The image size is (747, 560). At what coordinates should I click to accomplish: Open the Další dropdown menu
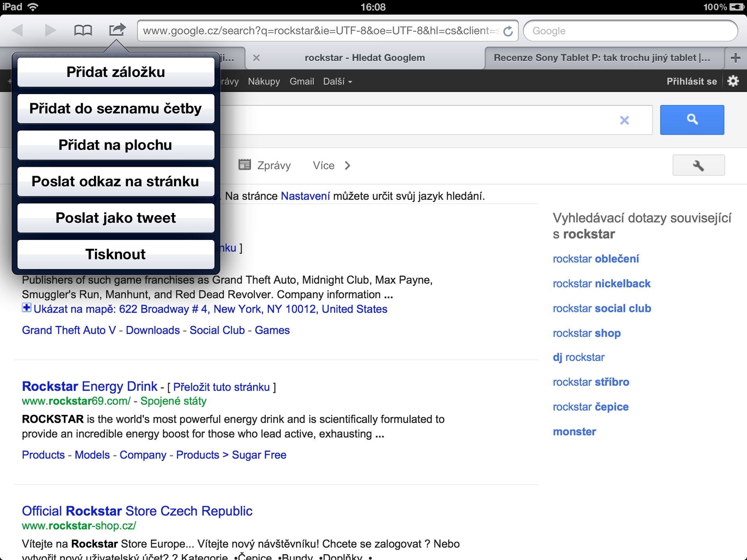click(x=337, y=81)
